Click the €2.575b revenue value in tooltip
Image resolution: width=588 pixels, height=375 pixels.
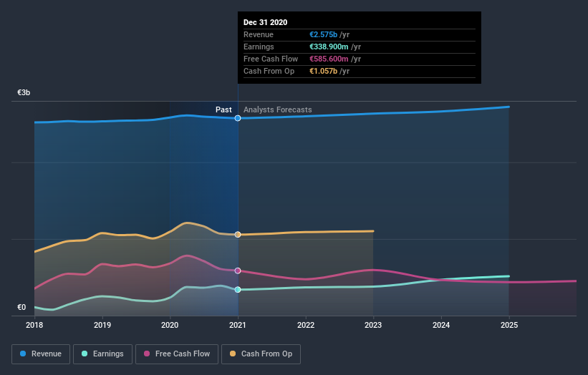pos(323,34)
